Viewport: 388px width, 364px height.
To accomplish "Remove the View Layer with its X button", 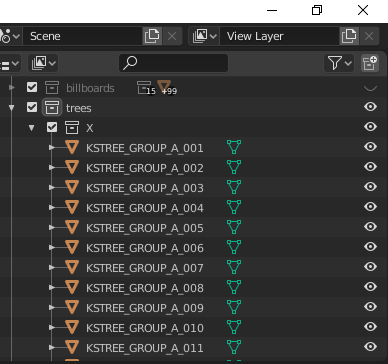I will pyautogui.click(x=369, y=36).
